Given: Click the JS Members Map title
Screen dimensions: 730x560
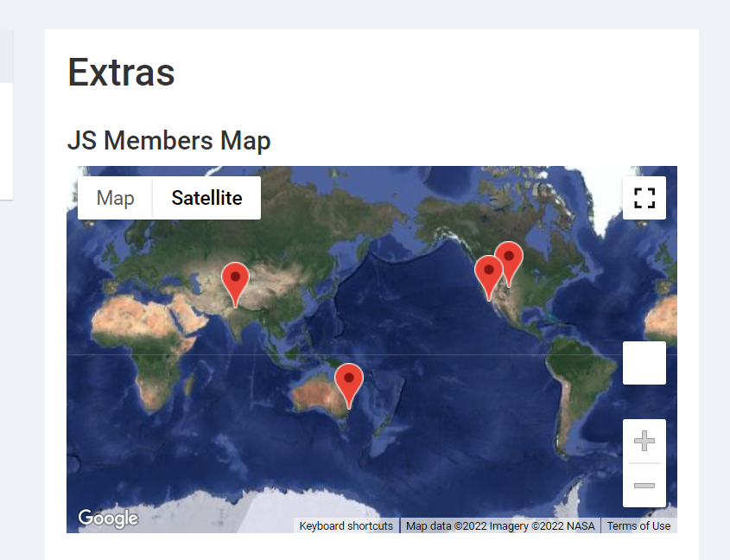Looking at the screenshot, I should [x=169, y=140].
